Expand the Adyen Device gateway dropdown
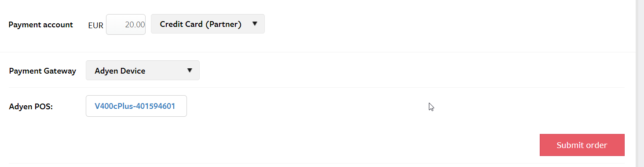The width and height of the screenshot is (644, 167). click(x=143, y=71)
